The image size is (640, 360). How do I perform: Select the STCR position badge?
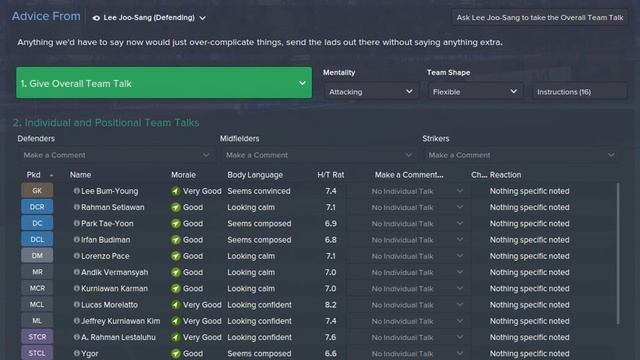pyautogui.click(x=37, y=337)
